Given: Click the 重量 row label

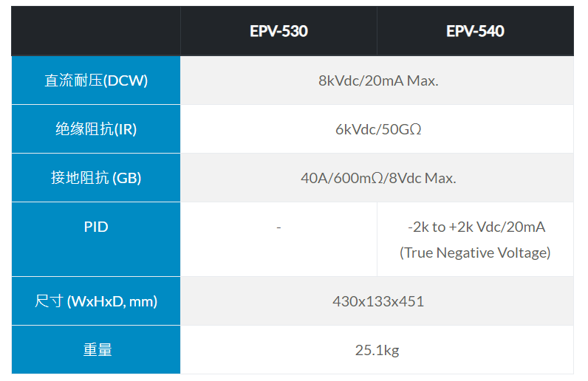Looking at the screenshot, I should tap(96, 350).
